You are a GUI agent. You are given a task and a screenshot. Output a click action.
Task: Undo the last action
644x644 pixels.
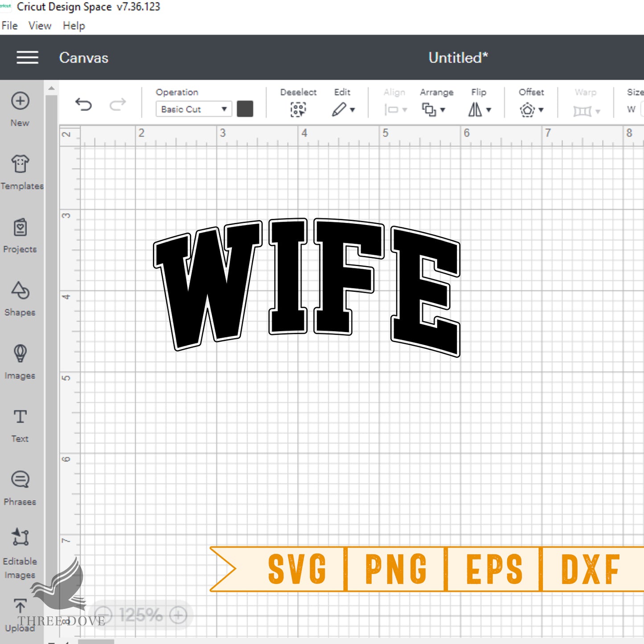point(83,105)
